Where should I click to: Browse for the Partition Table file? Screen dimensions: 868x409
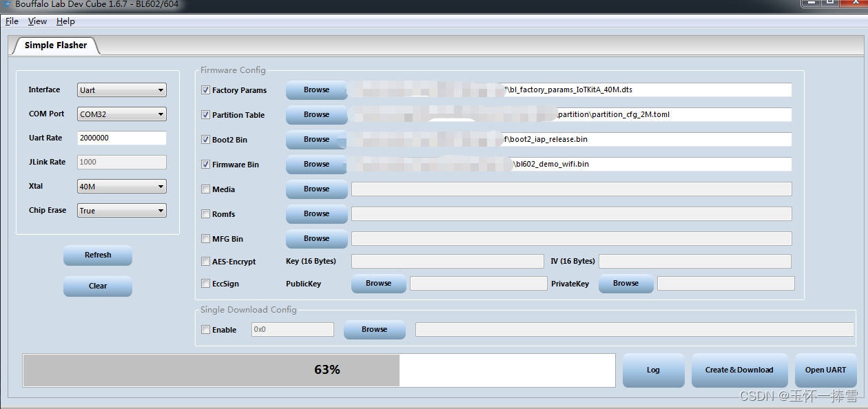point(317,115)
